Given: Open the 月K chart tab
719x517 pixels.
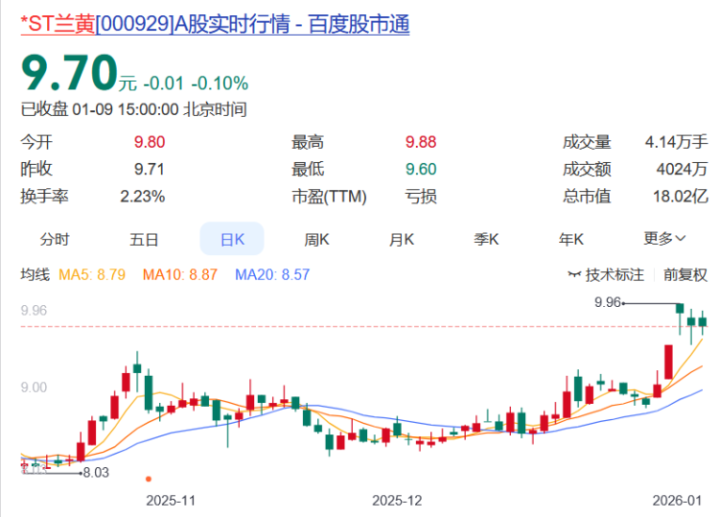Looking at the screenshot, I should pos(401,239).
